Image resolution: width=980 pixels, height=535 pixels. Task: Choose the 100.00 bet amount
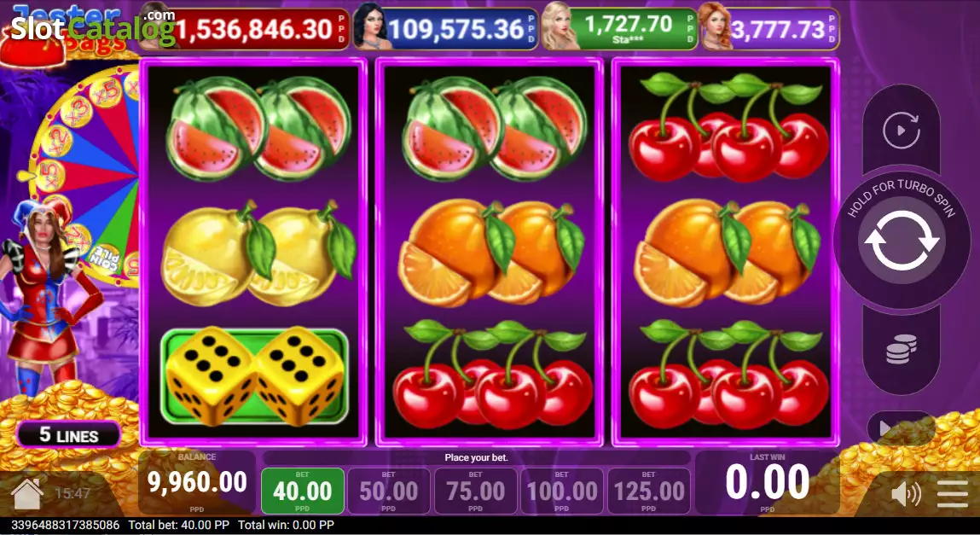coord(562,491)
